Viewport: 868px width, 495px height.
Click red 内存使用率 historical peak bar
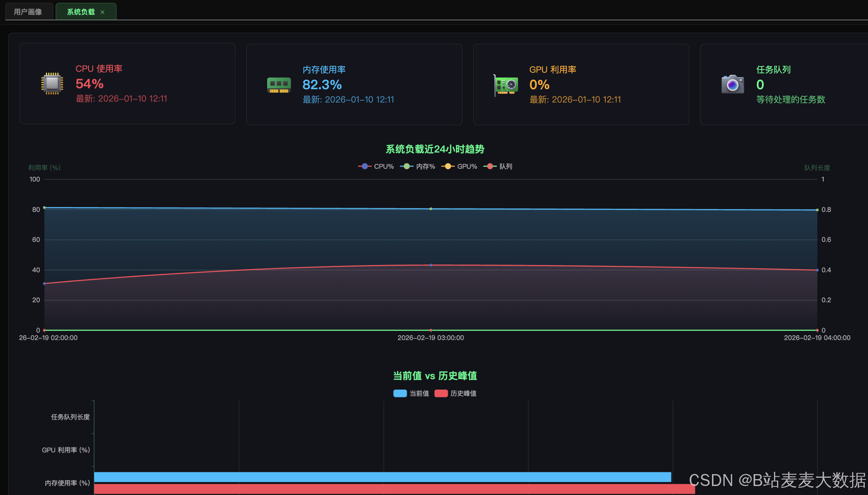tap(394, 489)
